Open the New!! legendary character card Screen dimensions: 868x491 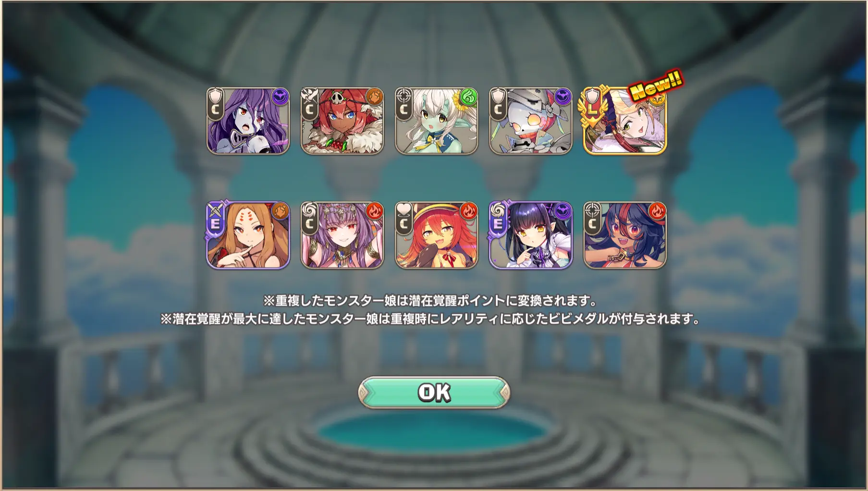tap(624, 121)
